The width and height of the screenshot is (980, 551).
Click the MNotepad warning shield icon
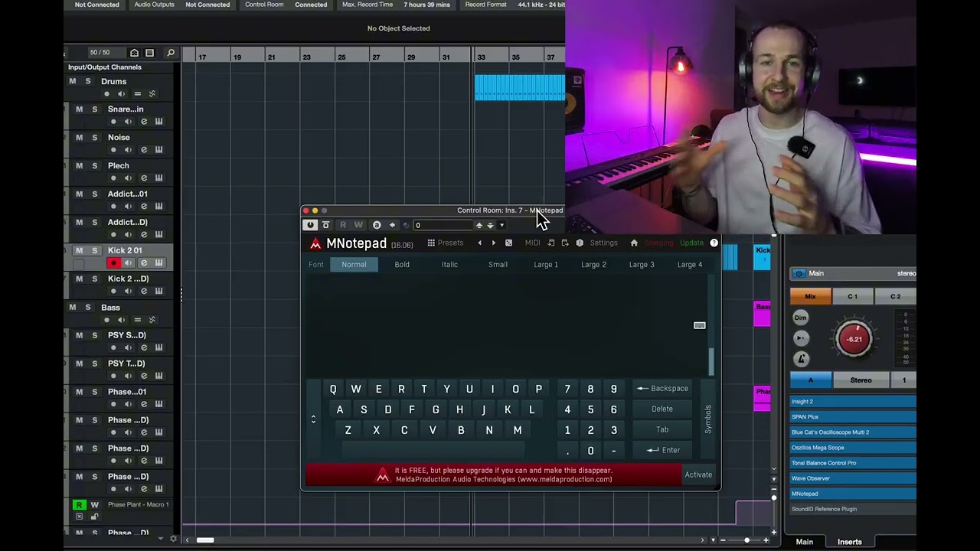coord(580,243)
